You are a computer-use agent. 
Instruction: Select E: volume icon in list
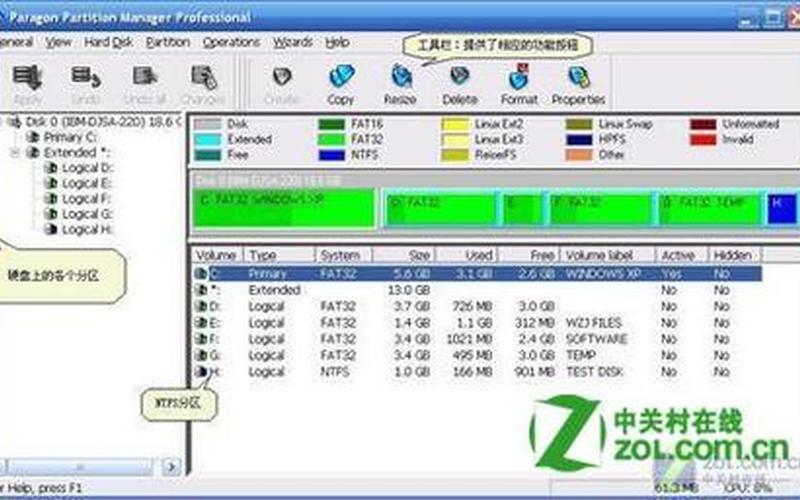(x=201, y=323)
